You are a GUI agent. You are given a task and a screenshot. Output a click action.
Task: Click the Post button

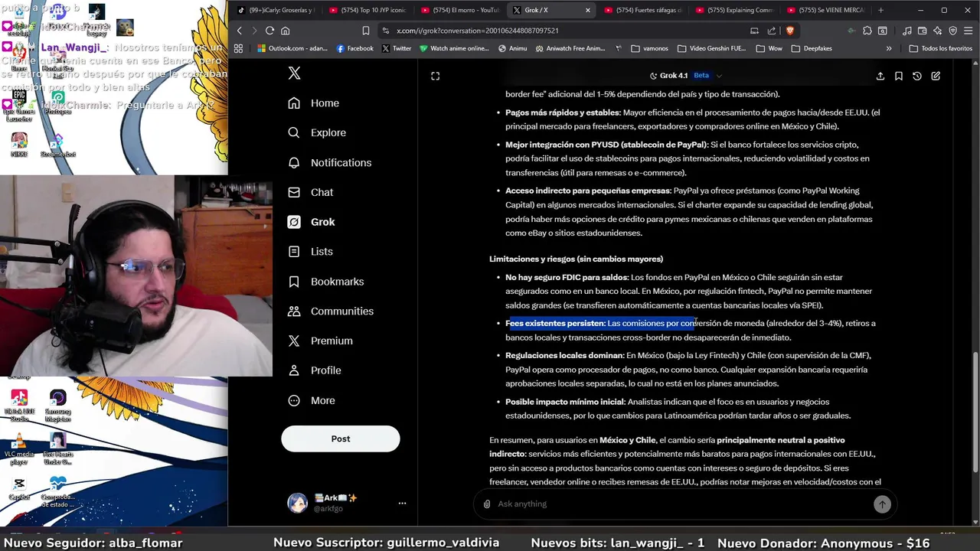[x=341, y=439]
